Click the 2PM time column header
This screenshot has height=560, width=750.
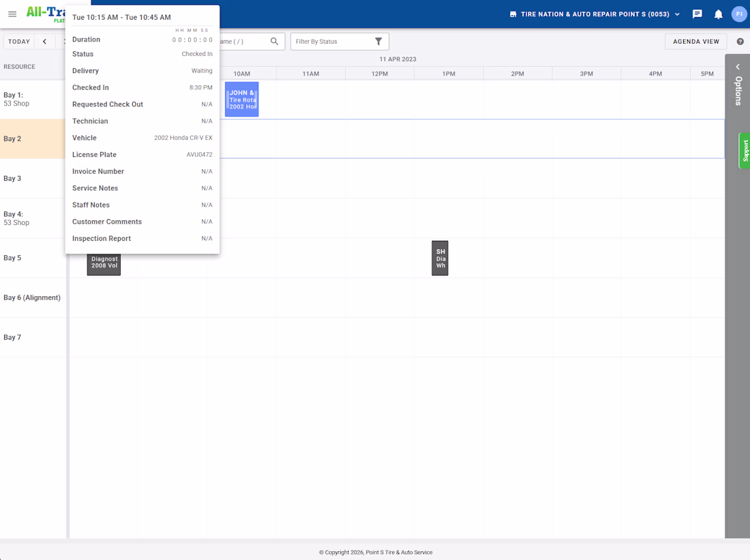[517, 74]
